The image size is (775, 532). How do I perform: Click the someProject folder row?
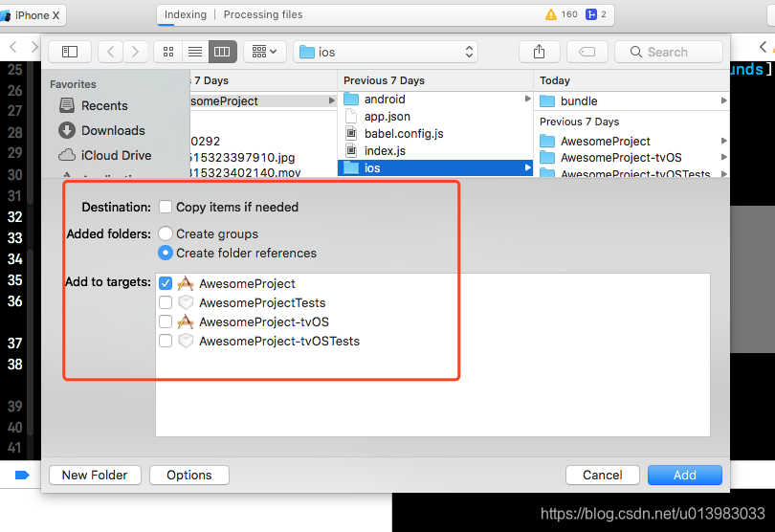263,100
